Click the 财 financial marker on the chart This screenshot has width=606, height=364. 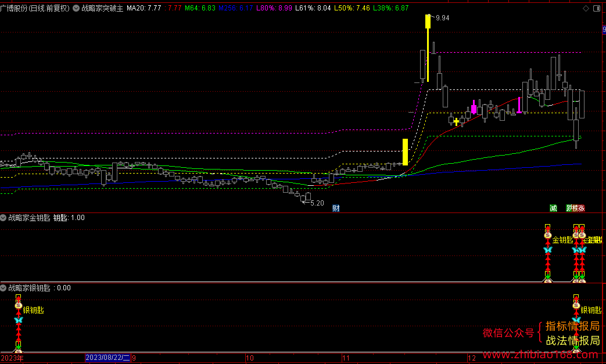(336, 208)
